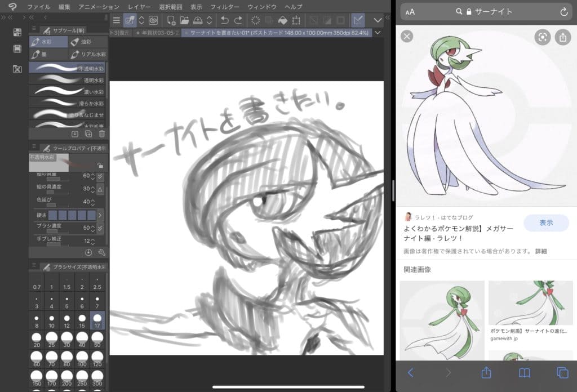Open the ファイル menu

tap(39, 7)
